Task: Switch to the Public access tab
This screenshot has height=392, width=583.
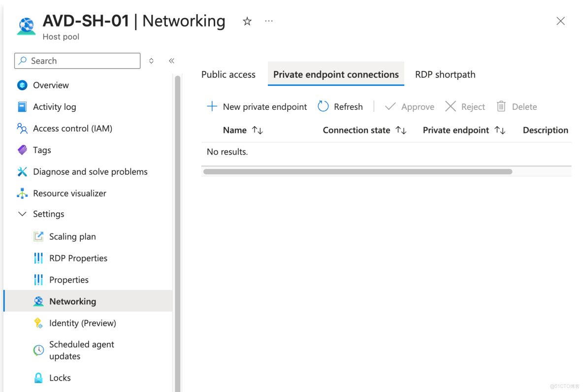Action: pos(228,74)
